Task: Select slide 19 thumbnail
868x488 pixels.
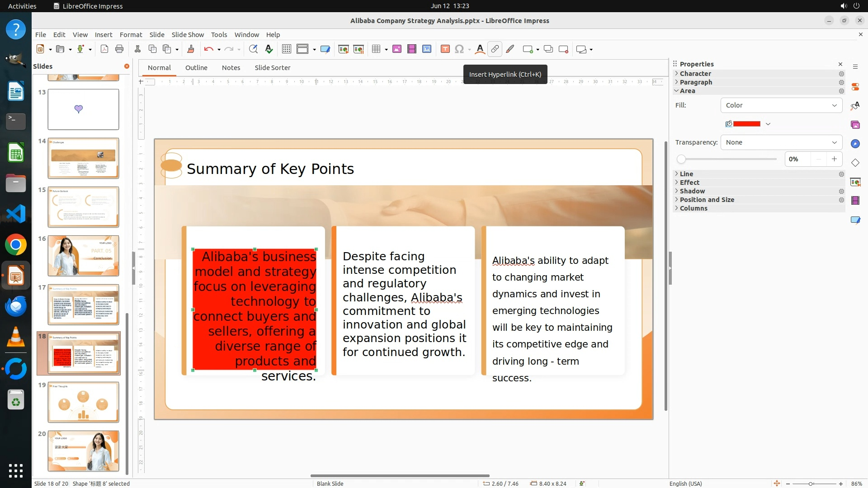Action: click(x=83, y=402)
